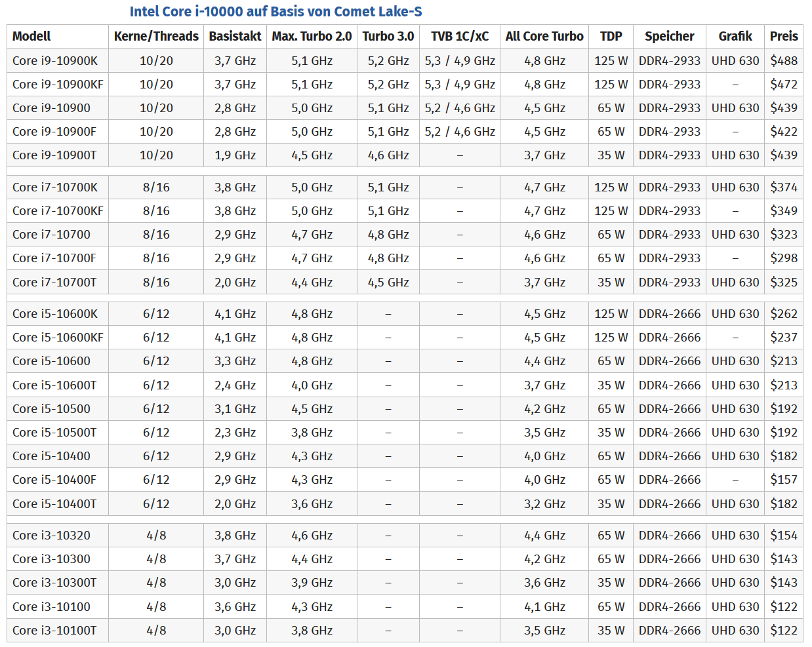Click the '$349' price of Core i7-10700KF
Viewport: 812px width, 647px height.
tap(784, 211)
